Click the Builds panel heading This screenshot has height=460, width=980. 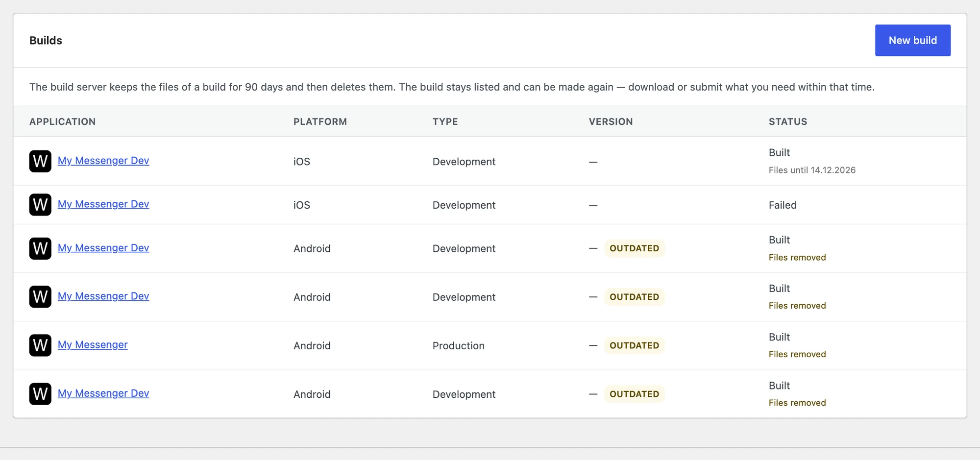(x=46, y=40)
